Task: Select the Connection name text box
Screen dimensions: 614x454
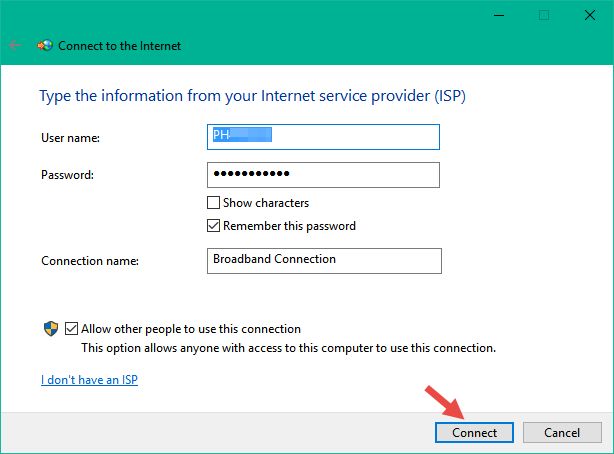Action: click(x=324, y=261)
